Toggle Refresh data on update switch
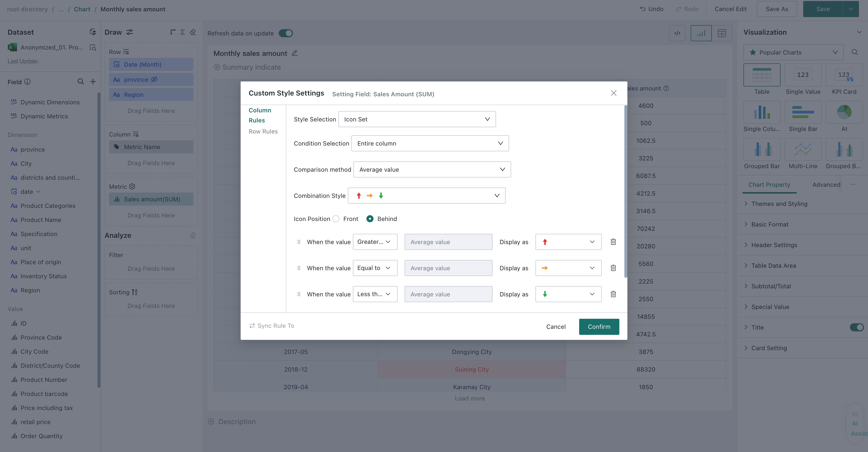 tap(286, 33)
